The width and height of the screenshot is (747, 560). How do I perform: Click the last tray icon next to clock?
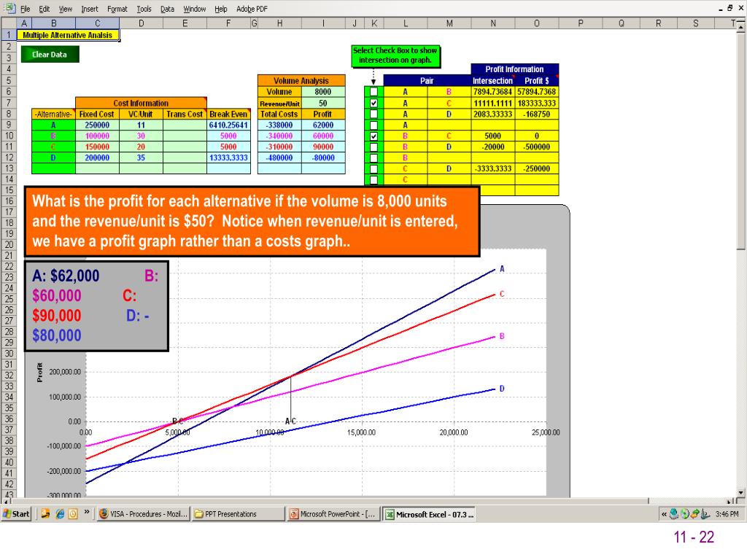705,514
